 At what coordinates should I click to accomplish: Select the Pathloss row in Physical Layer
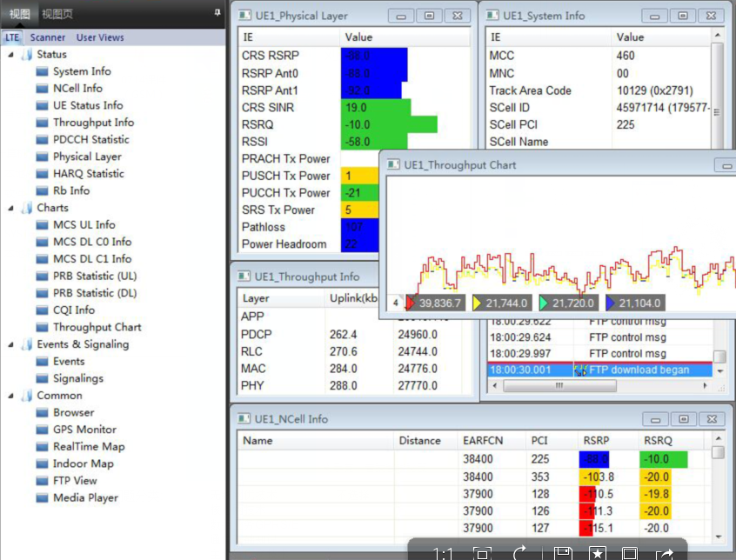(x=310, y=227)
